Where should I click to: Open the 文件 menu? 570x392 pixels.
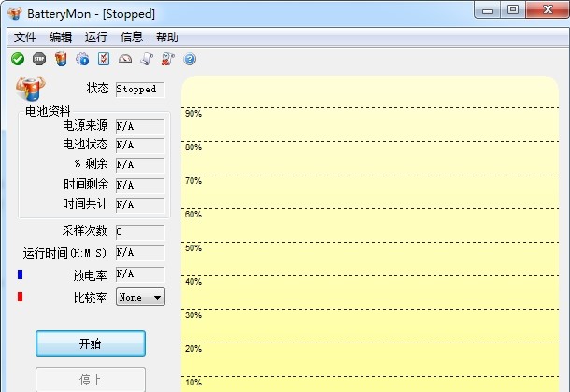pos(25,37)
